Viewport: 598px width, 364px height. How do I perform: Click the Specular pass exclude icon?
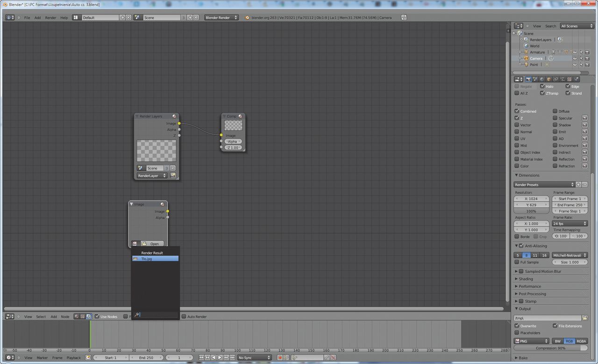584,118
